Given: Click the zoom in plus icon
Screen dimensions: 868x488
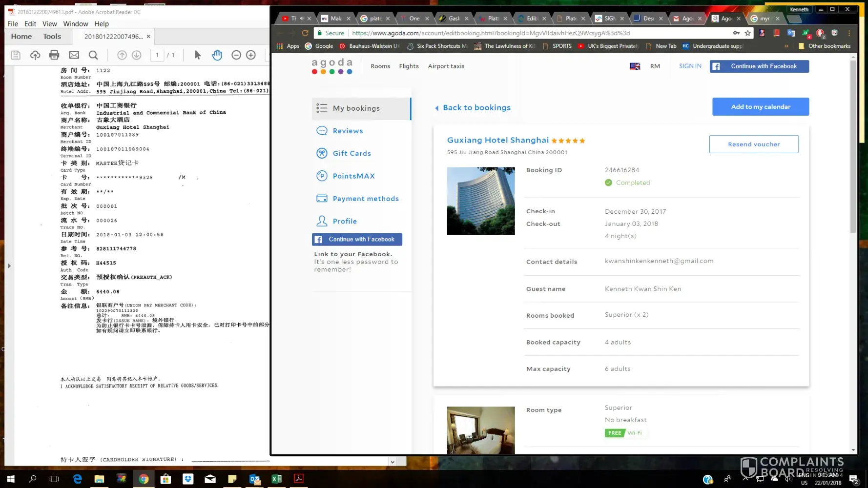Looking at the screenshot, I should click(x=251, y=55).
